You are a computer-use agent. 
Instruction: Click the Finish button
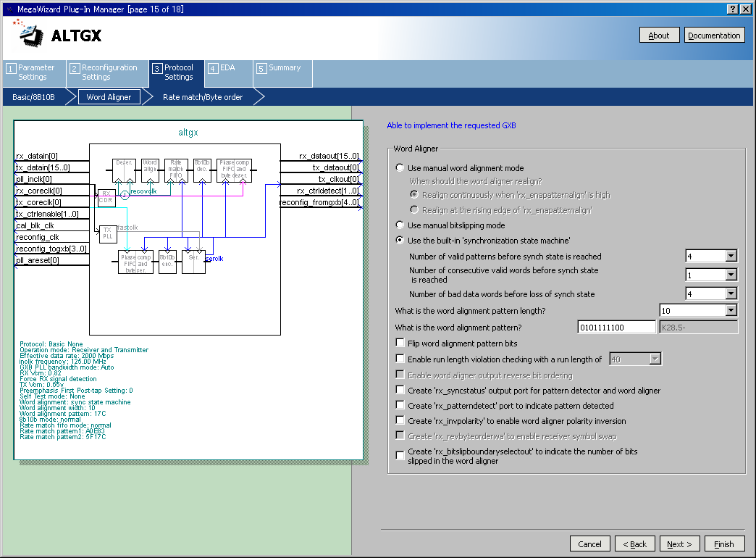(x=724, y=544)
